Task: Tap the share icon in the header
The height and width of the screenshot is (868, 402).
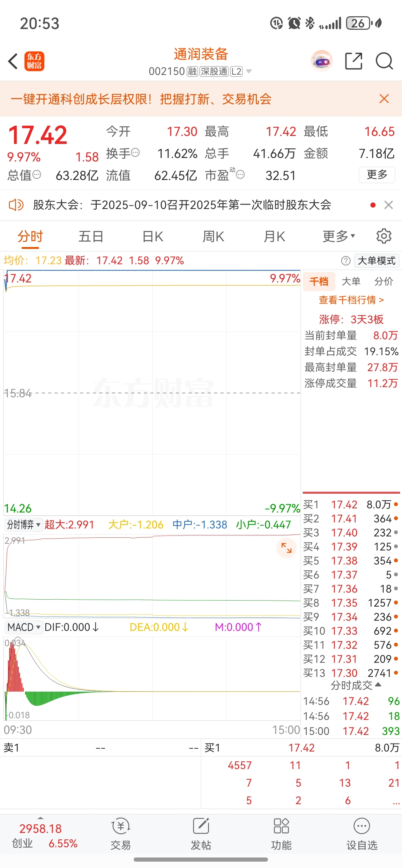Action: [x=354, y=61]
